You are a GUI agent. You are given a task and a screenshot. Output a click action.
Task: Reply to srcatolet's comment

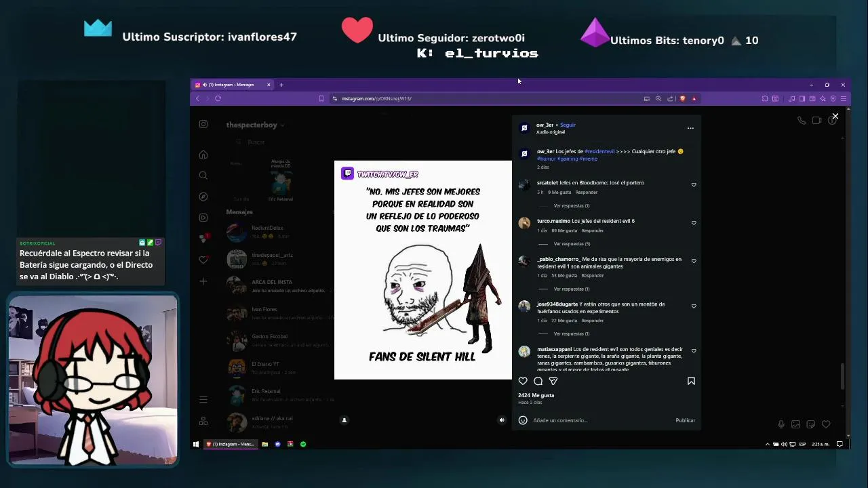[x=587, y=192]
